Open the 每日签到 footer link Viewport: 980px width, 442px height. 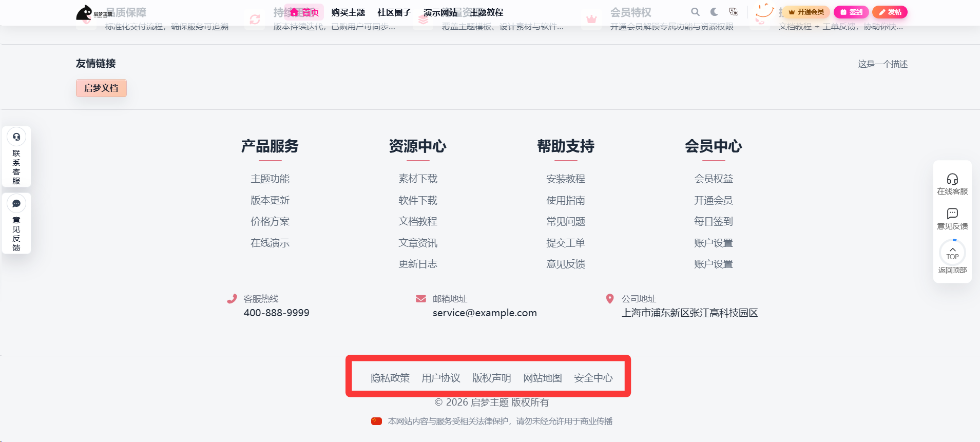714,221
